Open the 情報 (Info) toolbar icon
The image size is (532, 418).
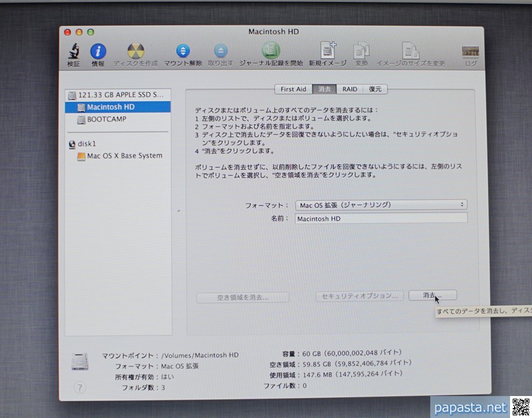point(98,52)
